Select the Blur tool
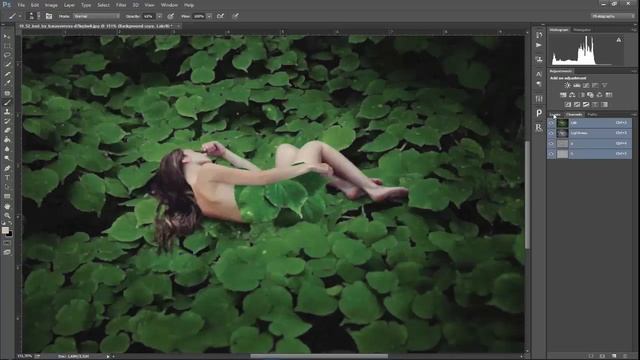Viewport: 640px width, 360px height. tap(7, 149)
